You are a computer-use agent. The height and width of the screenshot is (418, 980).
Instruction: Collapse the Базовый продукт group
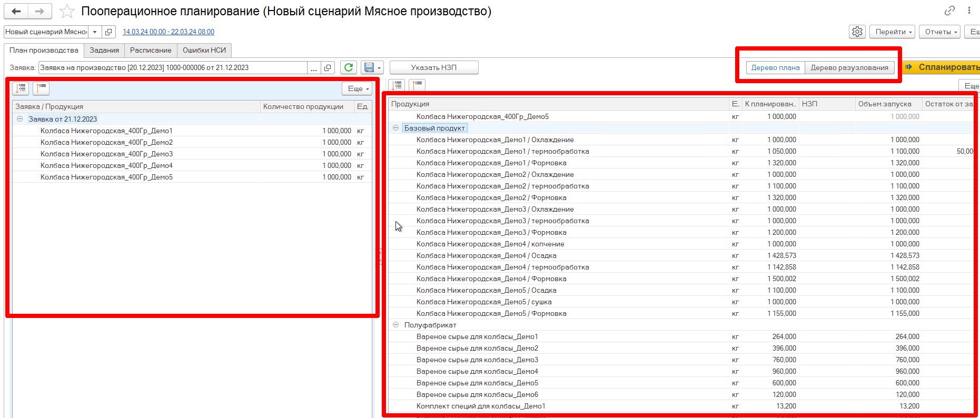tap(395, 128)
